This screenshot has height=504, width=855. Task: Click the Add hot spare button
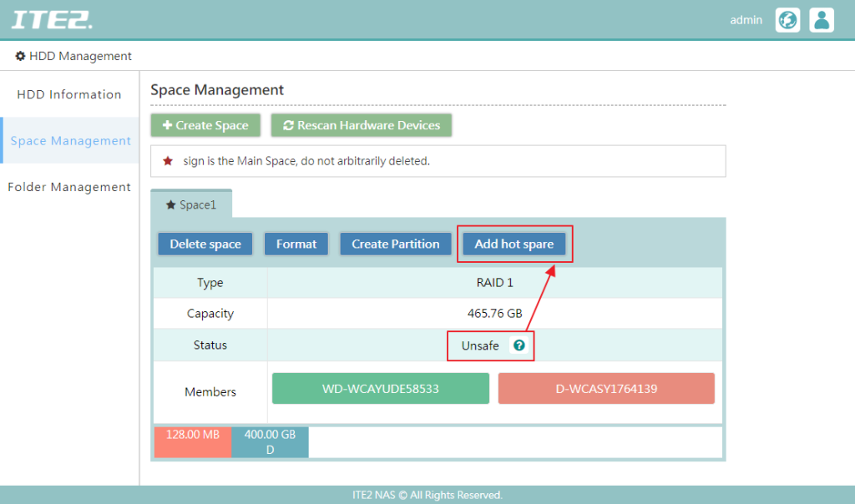tap(515, 244)
